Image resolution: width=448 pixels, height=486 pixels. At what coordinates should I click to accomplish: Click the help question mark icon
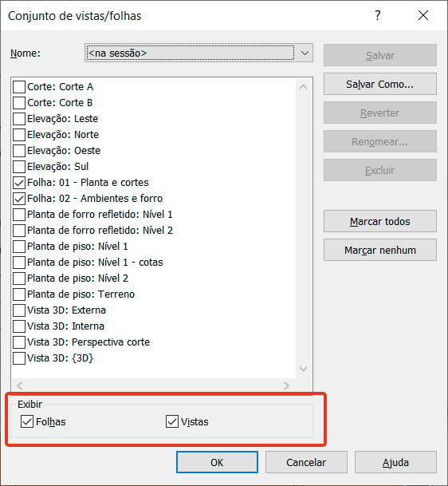pyautogui.click(x=377, y=15)
